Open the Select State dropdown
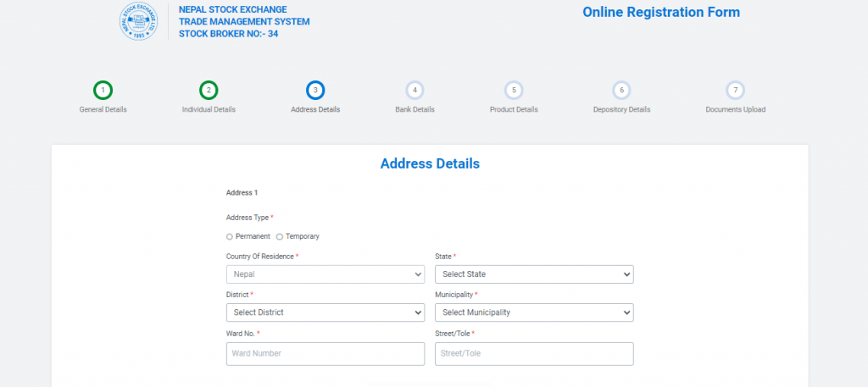This screenshot has width=868, height=387. 534,274
